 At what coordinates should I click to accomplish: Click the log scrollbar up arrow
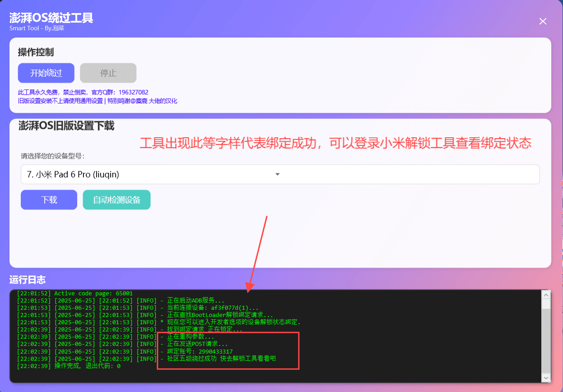(x=546, y=295)
